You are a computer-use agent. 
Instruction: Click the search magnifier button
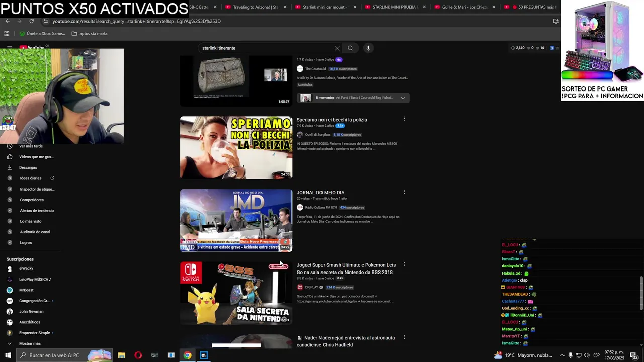[x=350, y=48]
